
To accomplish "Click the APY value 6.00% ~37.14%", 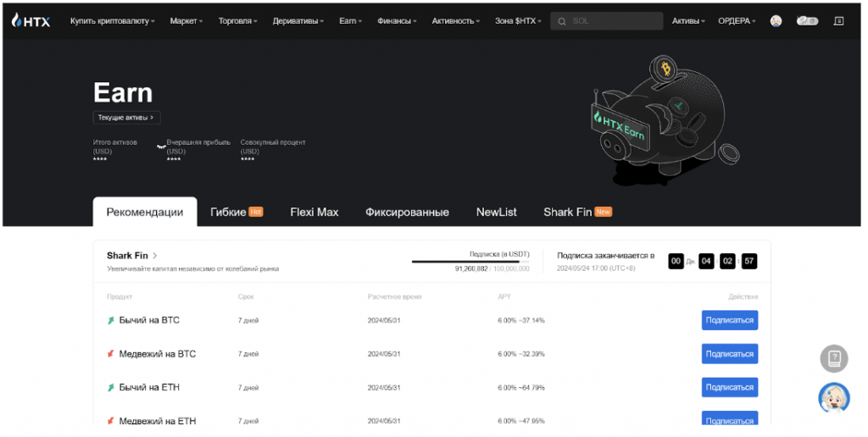I will [521, 320].
